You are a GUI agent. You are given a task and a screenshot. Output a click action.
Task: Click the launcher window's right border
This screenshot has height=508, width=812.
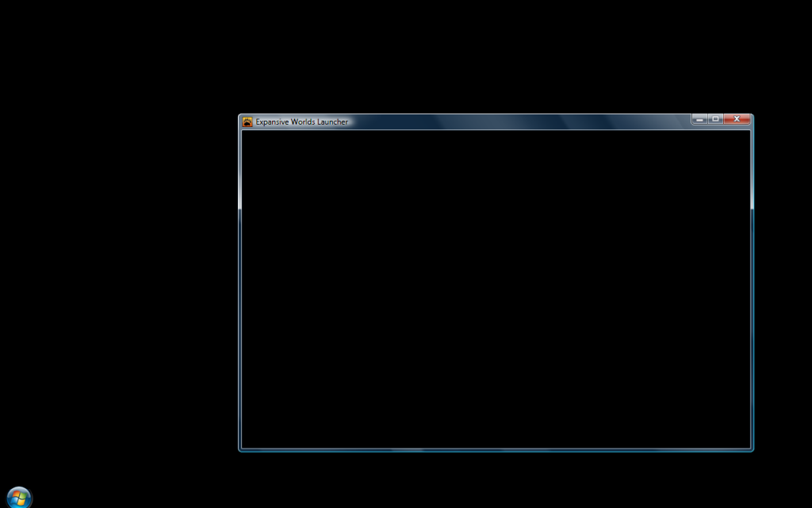(x=752, y=290)
